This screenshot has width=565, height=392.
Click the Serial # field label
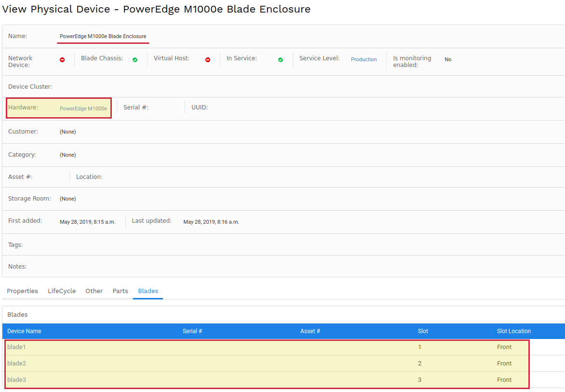pyautogui.click(x=136, y=108)
